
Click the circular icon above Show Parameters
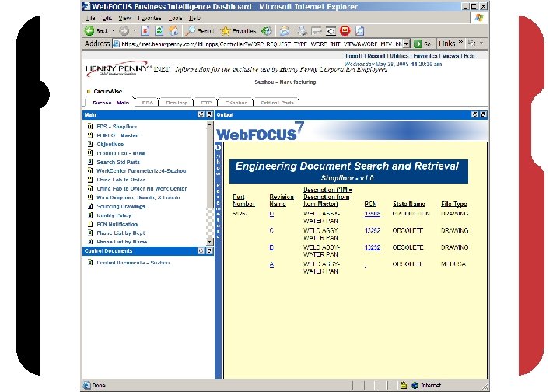(x=219, y=148)
